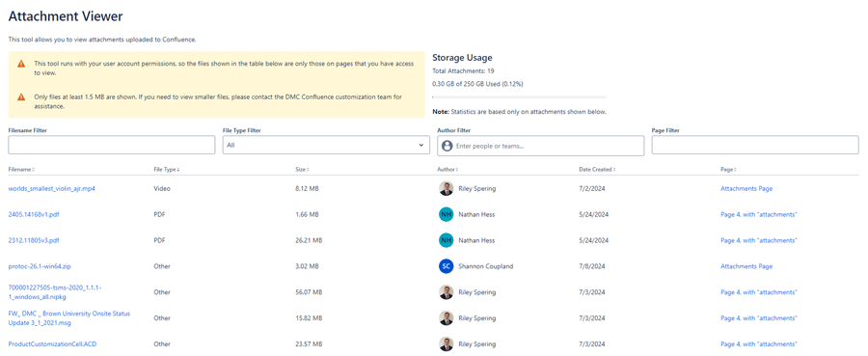Sort the table by Author column

tap(448, 170)
